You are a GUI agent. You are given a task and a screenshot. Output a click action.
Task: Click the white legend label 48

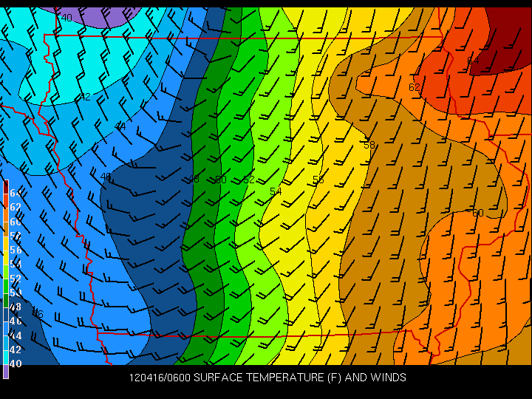click(x=16, y=307)
